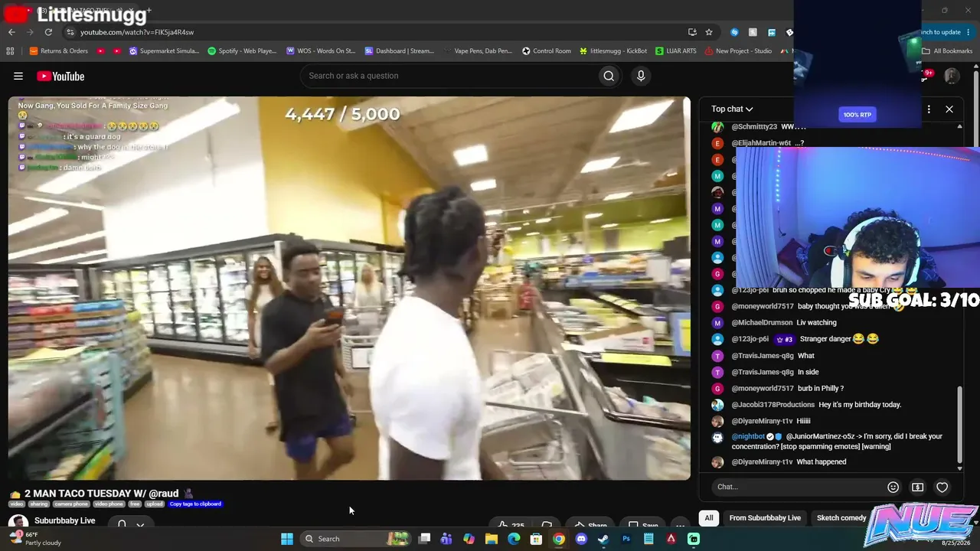Image resolution: width=980 pixels, height=551 pixels.
Task: View site information icon in the address bar
Action: [70, 32]
